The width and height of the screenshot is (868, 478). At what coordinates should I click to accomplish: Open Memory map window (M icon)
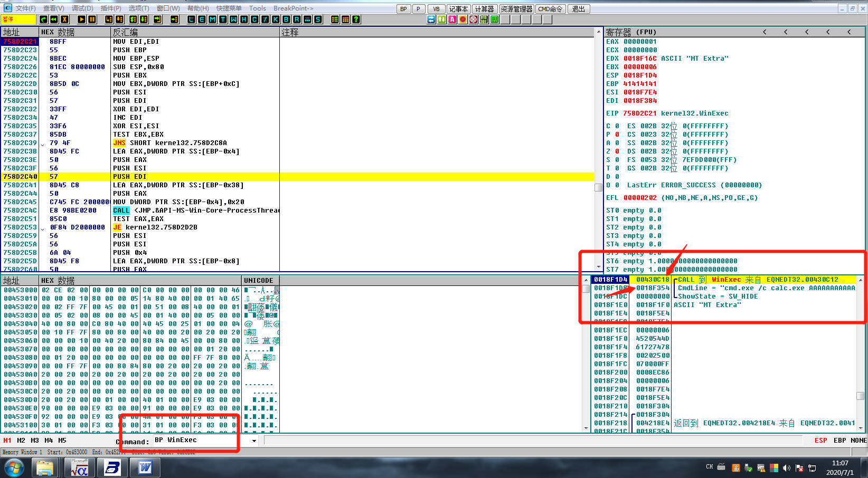click(x=213, y=19)
